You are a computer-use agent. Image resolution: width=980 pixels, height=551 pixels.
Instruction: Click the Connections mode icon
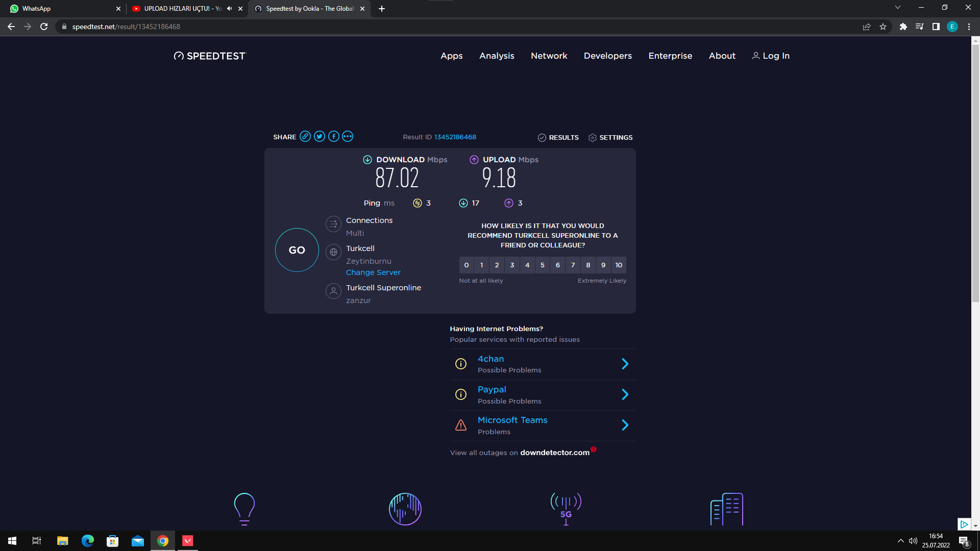tap(333, 223)
